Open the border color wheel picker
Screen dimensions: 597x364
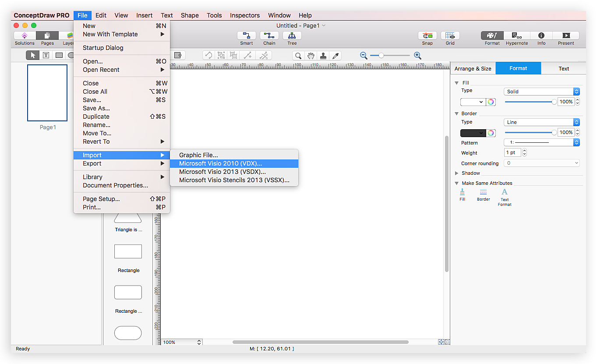(x=491, y=133)
